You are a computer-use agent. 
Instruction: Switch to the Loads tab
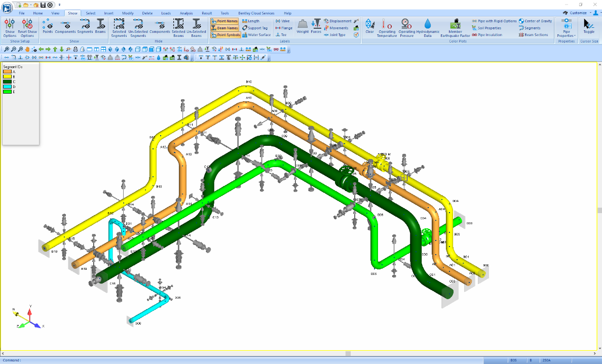[166, 13]
